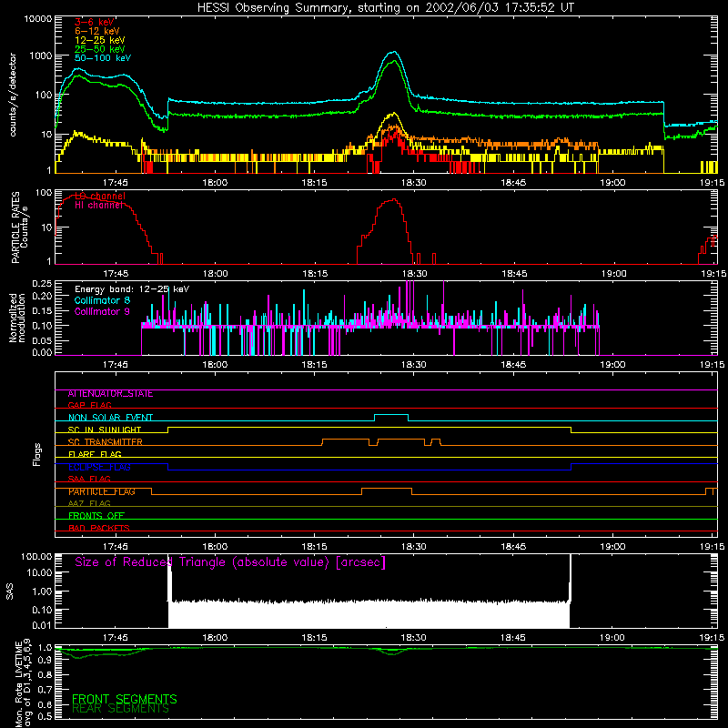Click the LO channel legend label
728x728 pixels.
tap(100, 196)
